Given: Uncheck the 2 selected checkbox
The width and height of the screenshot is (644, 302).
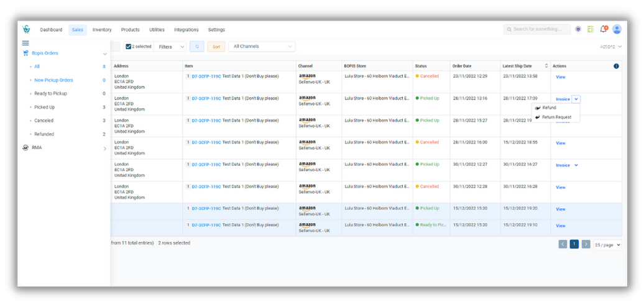Looking at the screenshot, I should 128,47.
